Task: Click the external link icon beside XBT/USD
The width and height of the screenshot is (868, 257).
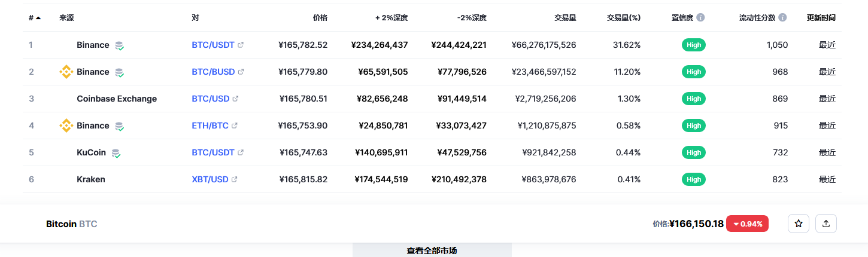Action: coord(235,179)
